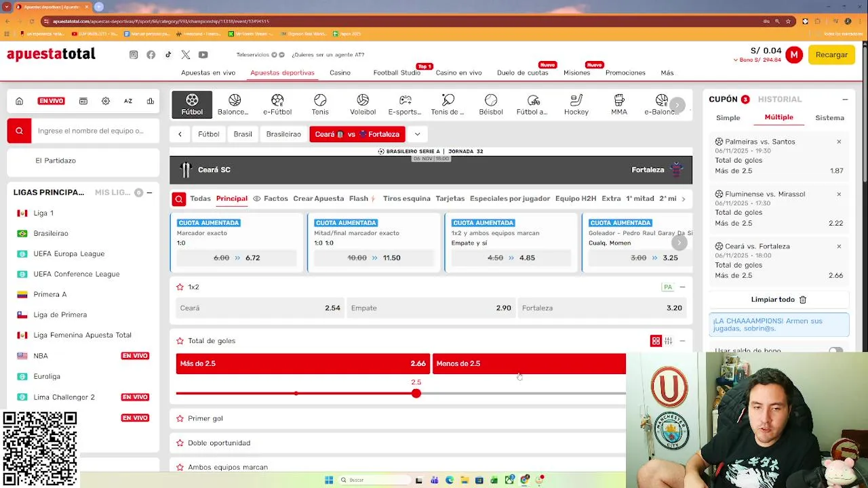Go to the sidebar home icon
This screenshot has width=868, height=488.
[x=19, y=101]
